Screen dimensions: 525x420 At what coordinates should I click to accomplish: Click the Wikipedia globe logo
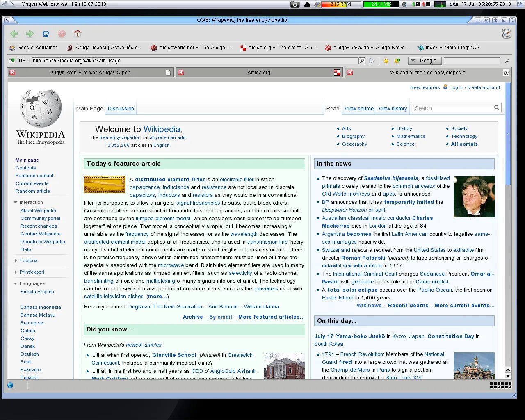tap(41, 108)
